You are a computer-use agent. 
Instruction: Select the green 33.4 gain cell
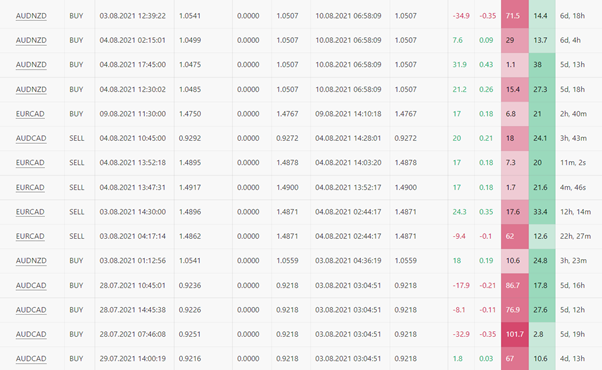pyautogui.click(x=542, y=212)
